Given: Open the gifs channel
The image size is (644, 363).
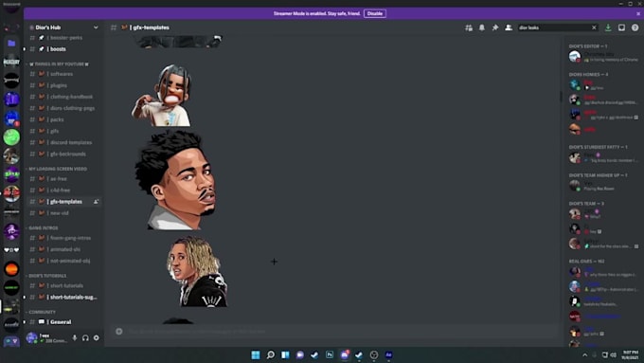Looking at the screenshot, I should tap(63, 131).
